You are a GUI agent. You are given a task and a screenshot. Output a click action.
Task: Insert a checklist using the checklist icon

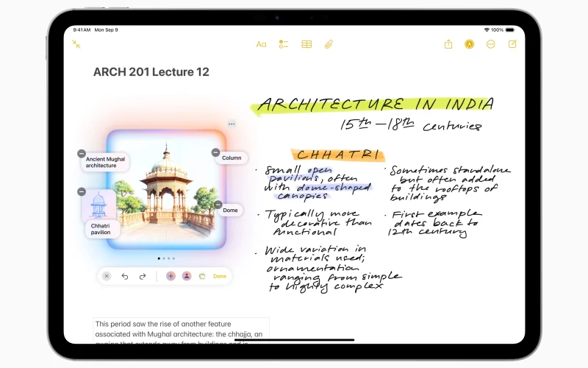284,44
